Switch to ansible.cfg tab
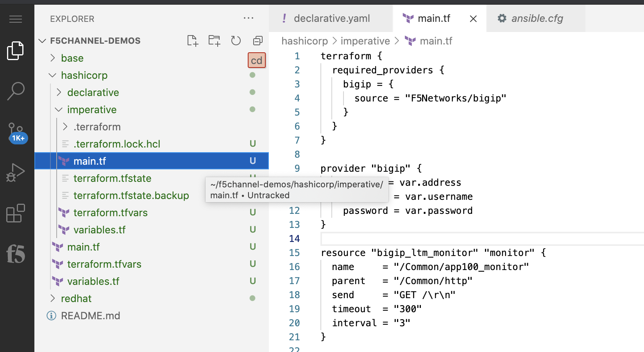The width and height of the screenshot is (644, 352). 536,18
